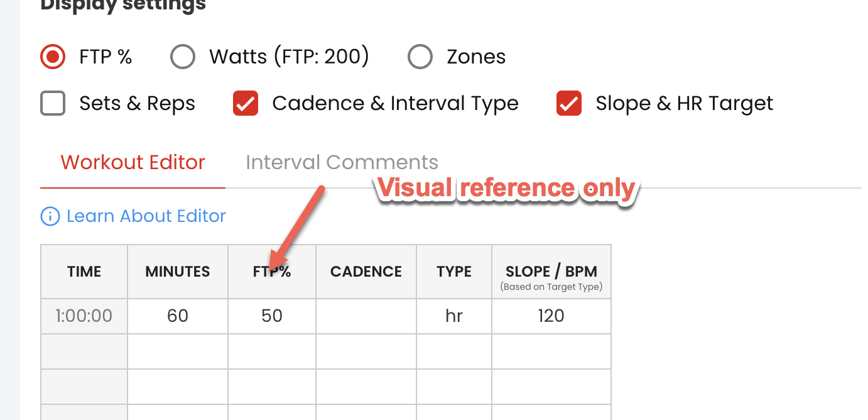The height and width of the screenshot is (420, 868).
Task: Click the info icon beside Learn About Editor
Action: pyautogui.click(x=50, y=216)
